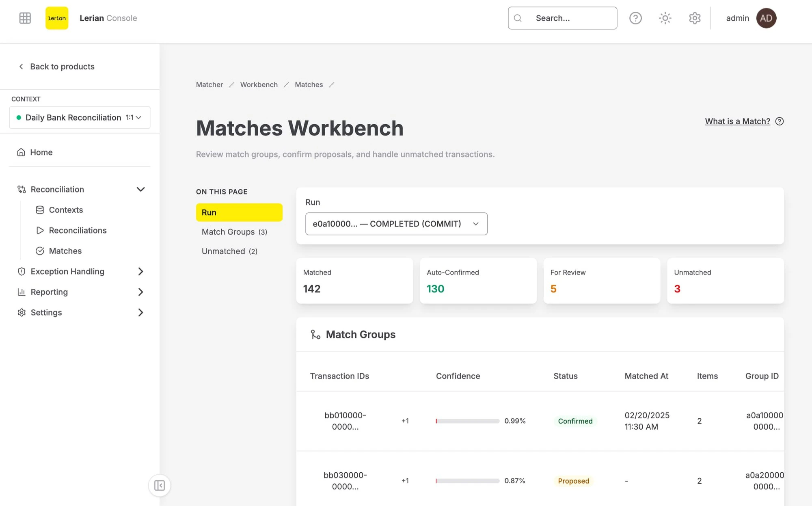Viewport: 812px width, 506px height.
Task: Open Daily Bank Reconciliation context dropdown
Action: coord(80,117)
